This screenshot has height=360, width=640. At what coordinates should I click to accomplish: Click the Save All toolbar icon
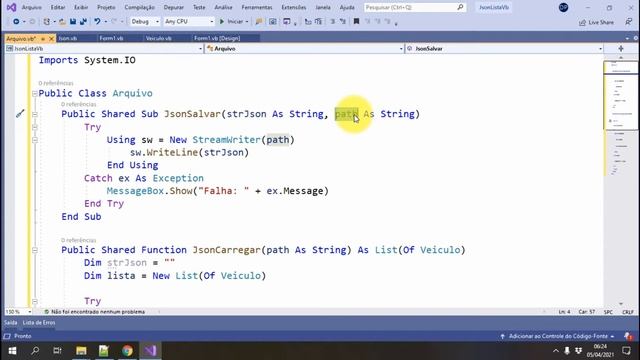(x=83, y=22)
